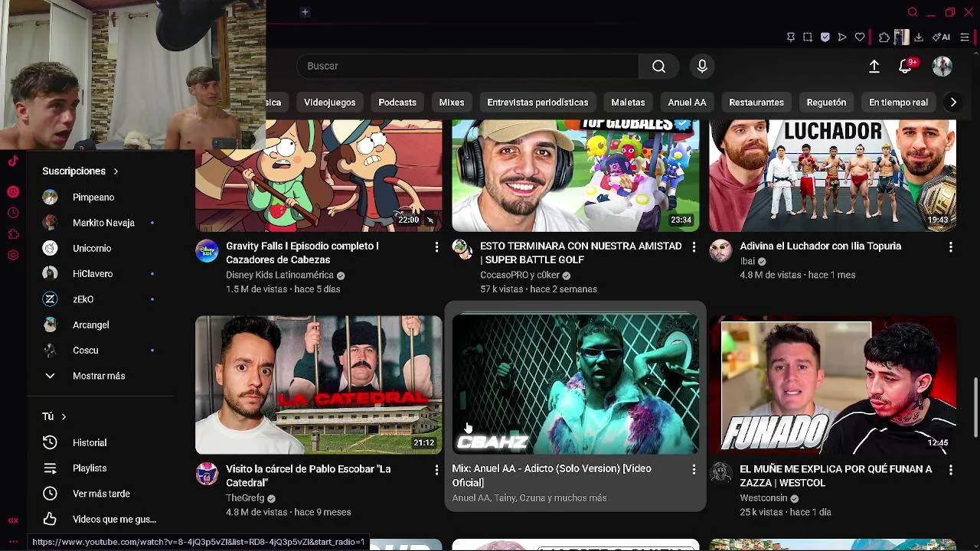Open options menu for Anuel AA mix
980x551 pixels.
coord(694,469)
